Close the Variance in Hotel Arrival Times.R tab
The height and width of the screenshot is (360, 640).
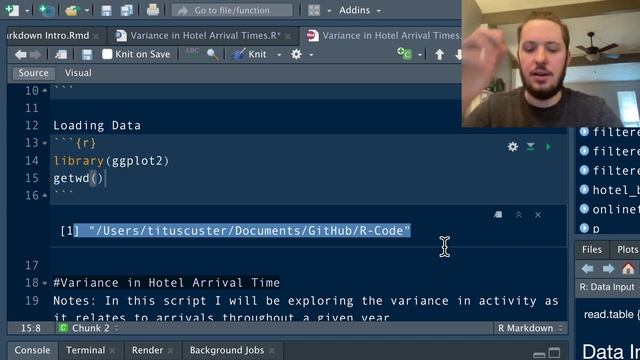(x=288, y=36)
